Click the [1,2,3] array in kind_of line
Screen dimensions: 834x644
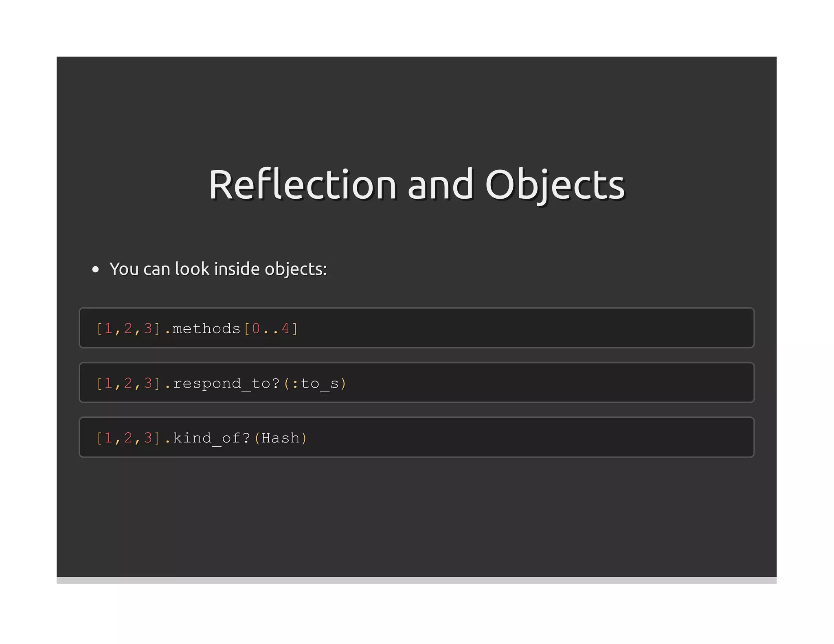[128, 438]
